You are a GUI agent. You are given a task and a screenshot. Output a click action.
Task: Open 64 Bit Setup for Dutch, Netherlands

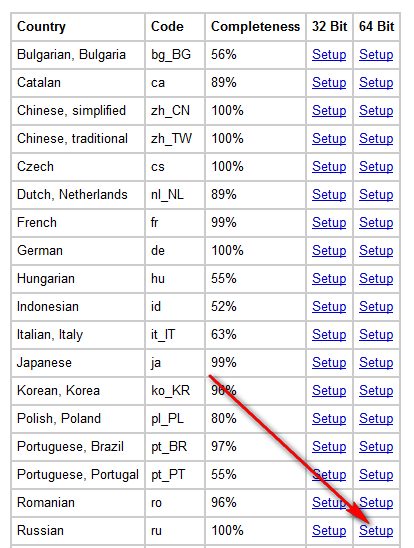coord(376,195)
